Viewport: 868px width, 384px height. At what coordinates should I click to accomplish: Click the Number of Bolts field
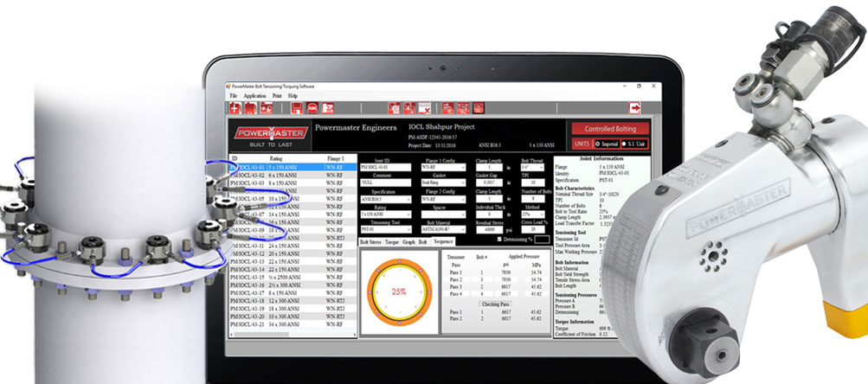pyautogui.click(x=532, y=199)
